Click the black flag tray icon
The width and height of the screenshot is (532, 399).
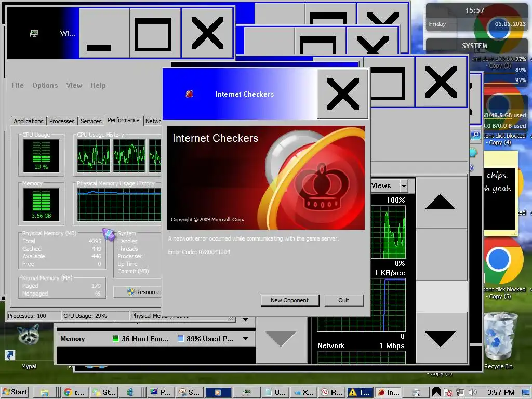[x=436, y=392]
